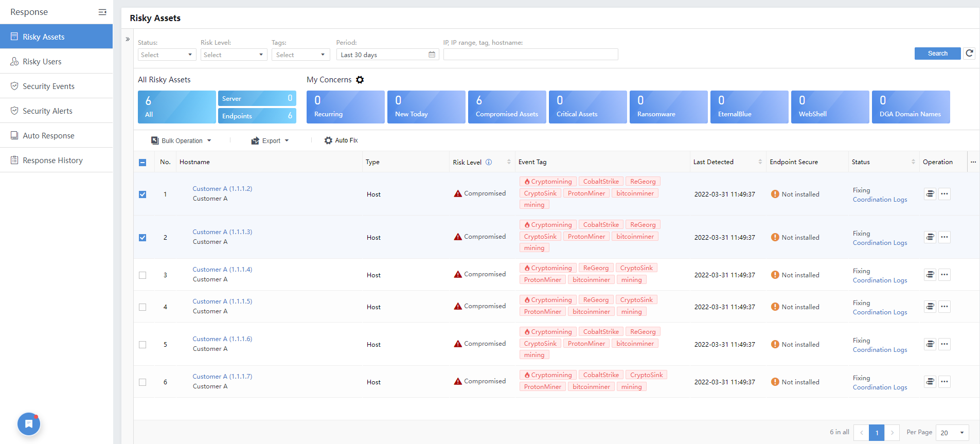Open the table column settings ellipsis
980x444 pixels.
(x=973, y=162)
